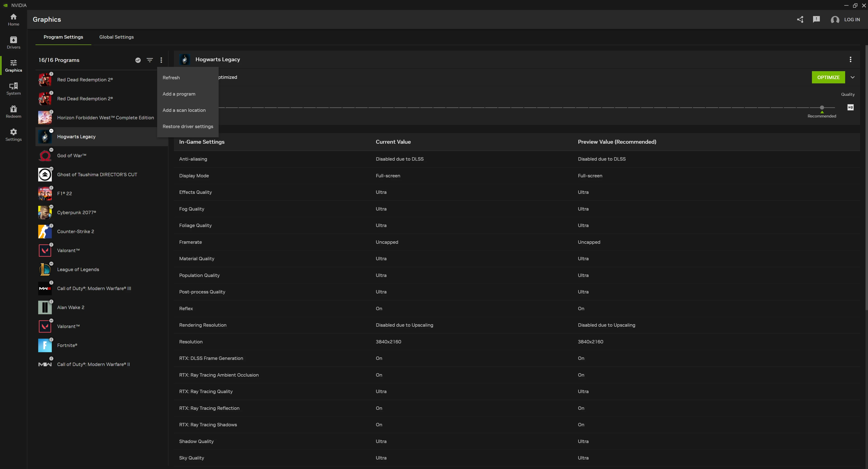Select Restore driver settings menu entry
Screen dimensions: 868x469
188,127
